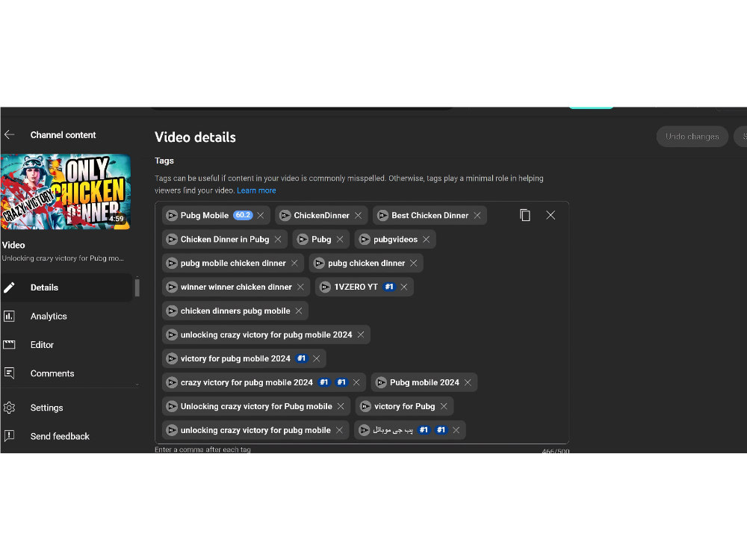Click the Send feedback icon
This screenshot has width=747, height=560.
[9, 436]
